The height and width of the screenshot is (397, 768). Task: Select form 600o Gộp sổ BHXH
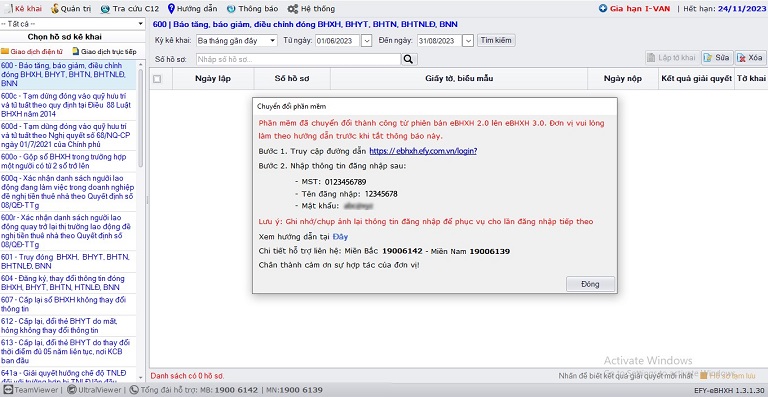[x=68, y=162]
